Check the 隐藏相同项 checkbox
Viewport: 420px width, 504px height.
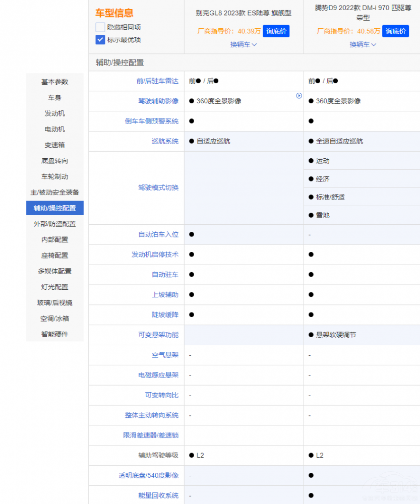coord(100,27)
